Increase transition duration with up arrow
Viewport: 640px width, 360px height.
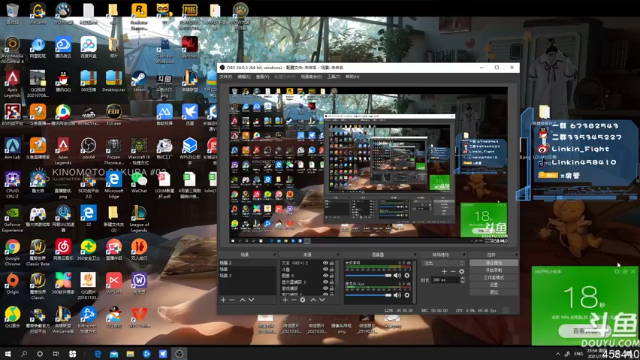[462, 278]
